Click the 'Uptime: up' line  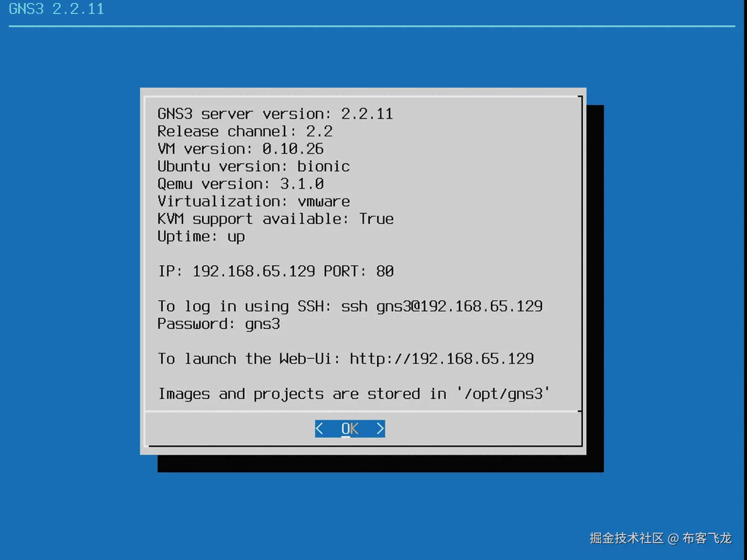[201, 236]
